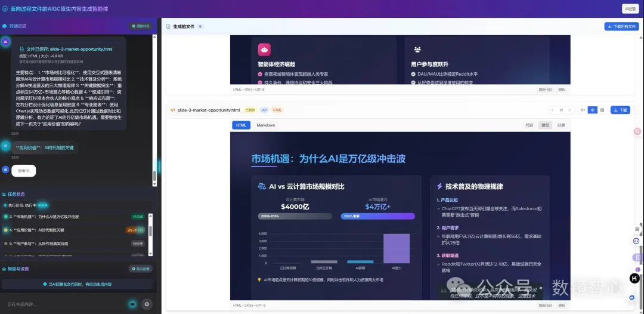Viewport: 644px width, 314px height.
Task: Click 待处理 badge on task 5
Action: (x=138, y=244)
